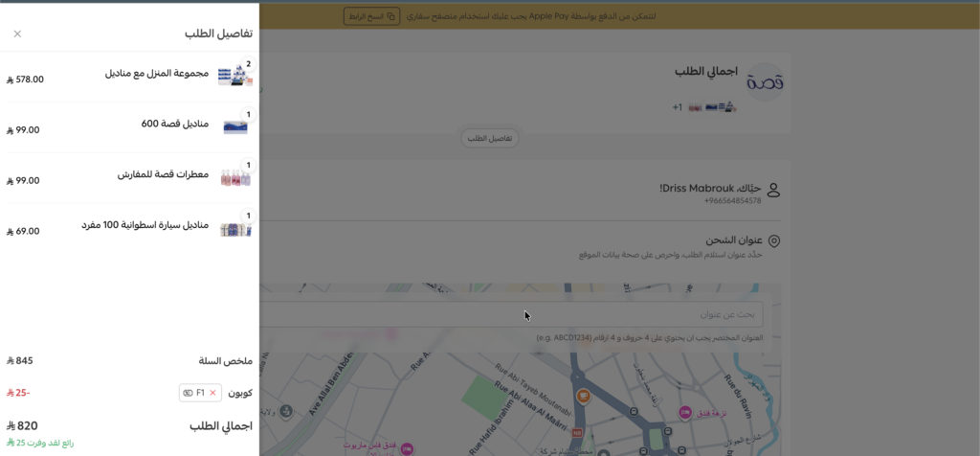Click the Apple Pay Safari notice text
This screenshot has height=456, width=980.
coord(531,16)
